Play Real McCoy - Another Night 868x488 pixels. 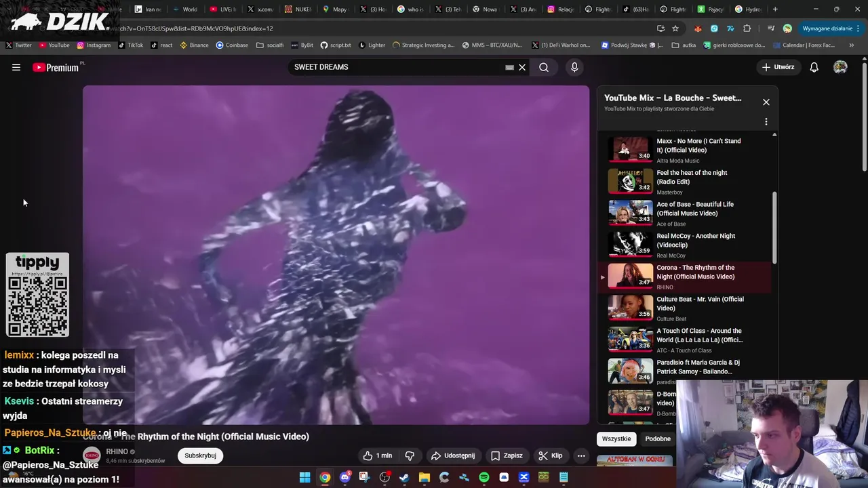click(x=684, y=245)
